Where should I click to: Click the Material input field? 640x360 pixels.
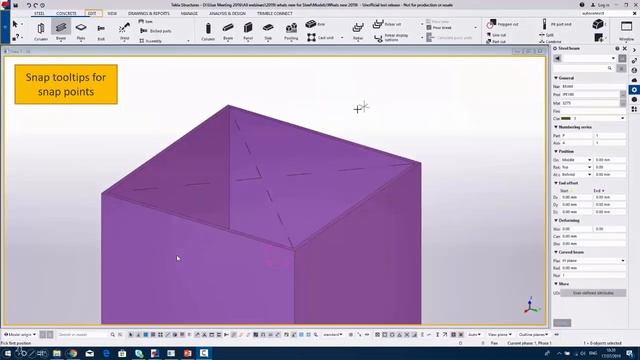click(591, 103)
